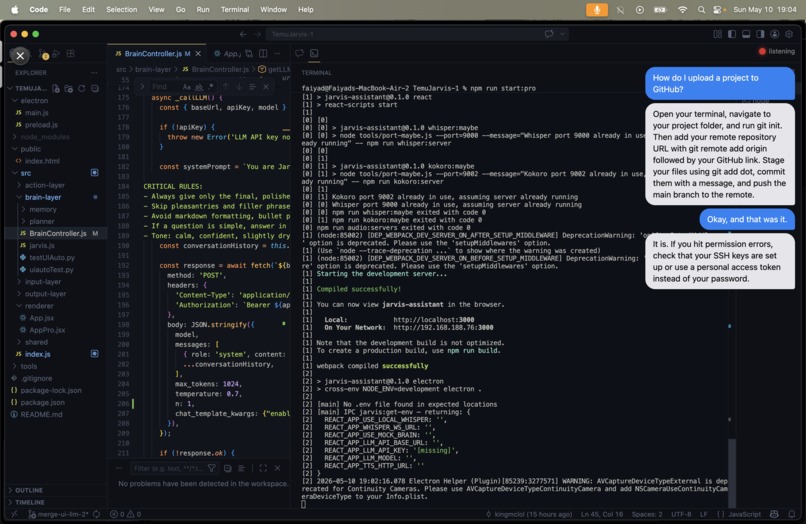Screen dimensions: 806x524
Task: Click the terminal icon above the Terminal panel
Action: coord(314,53)
